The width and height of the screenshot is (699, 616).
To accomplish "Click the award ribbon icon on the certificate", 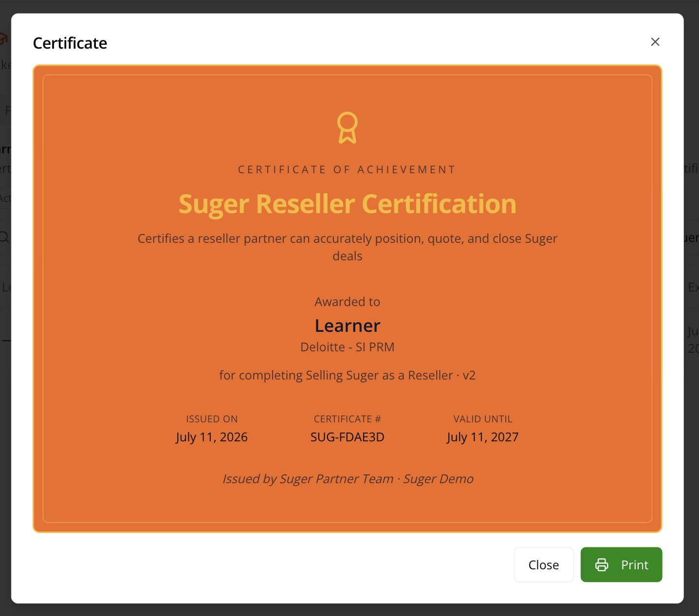I will [348, 128].
